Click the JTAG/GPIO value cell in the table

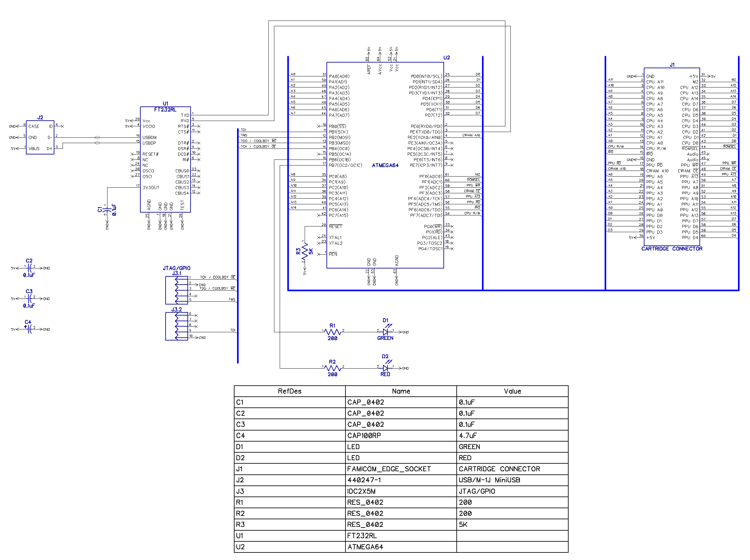512,491
